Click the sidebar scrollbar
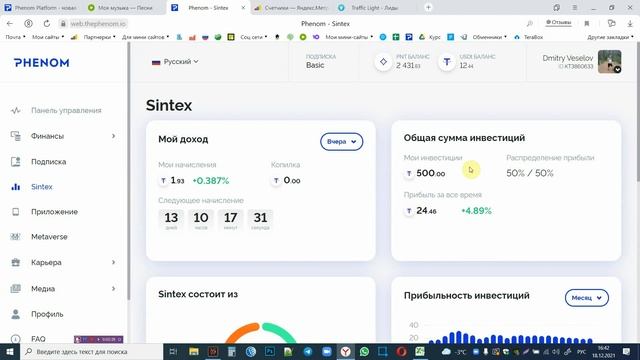 pos(129,171)
